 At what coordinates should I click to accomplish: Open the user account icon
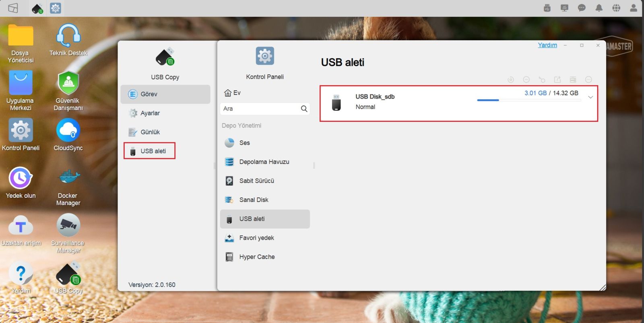pos(634,8)
